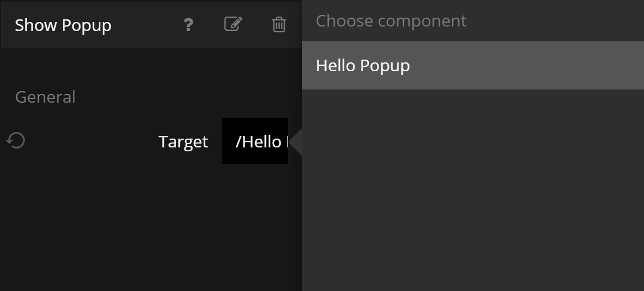Click the edit pencil icon
The width and height of the screenshot is (644, 291).
(x=233, y=24)
